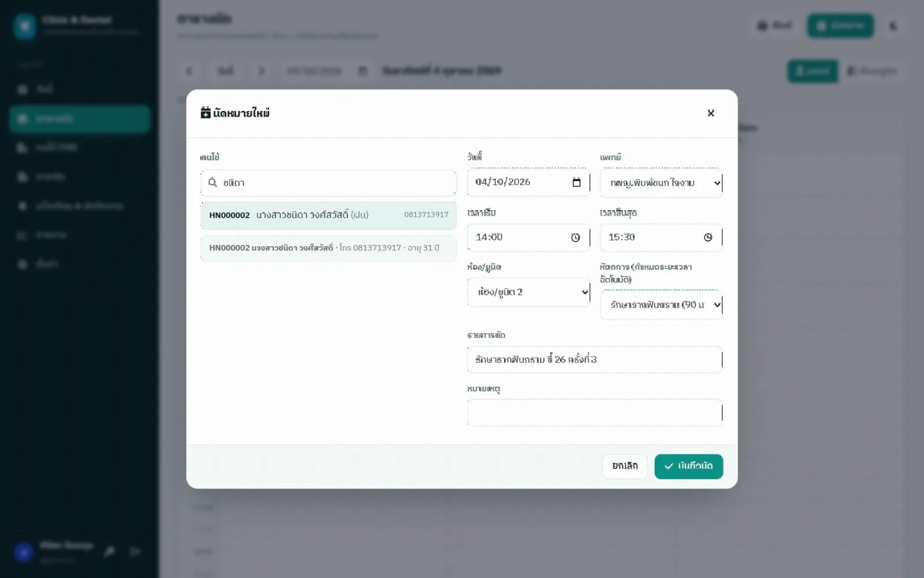Open the end time clock picker
Viewport: 924px width, 578px height.
point(708,238)
